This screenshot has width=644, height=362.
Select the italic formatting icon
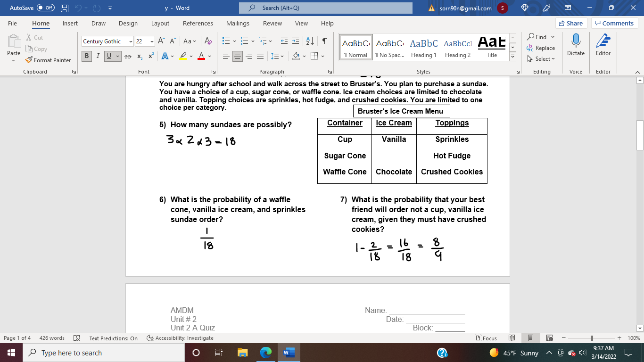(x=97, y=56)
